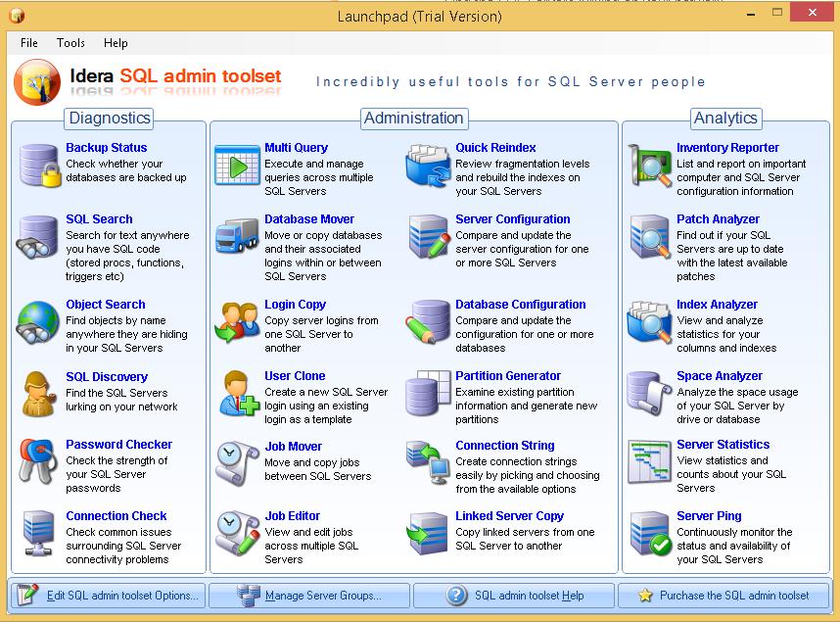Click the Job Mover clock scroll icon

coord(237,464)
